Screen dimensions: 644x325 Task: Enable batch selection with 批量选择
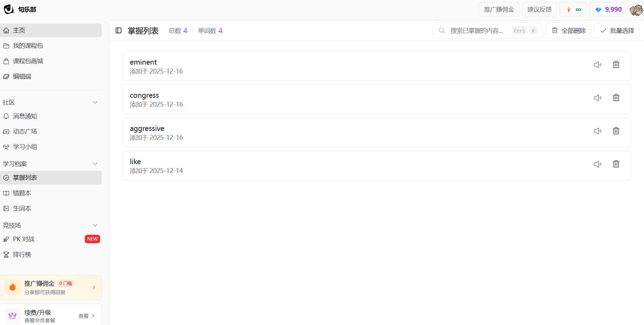[x=617, y=31]
